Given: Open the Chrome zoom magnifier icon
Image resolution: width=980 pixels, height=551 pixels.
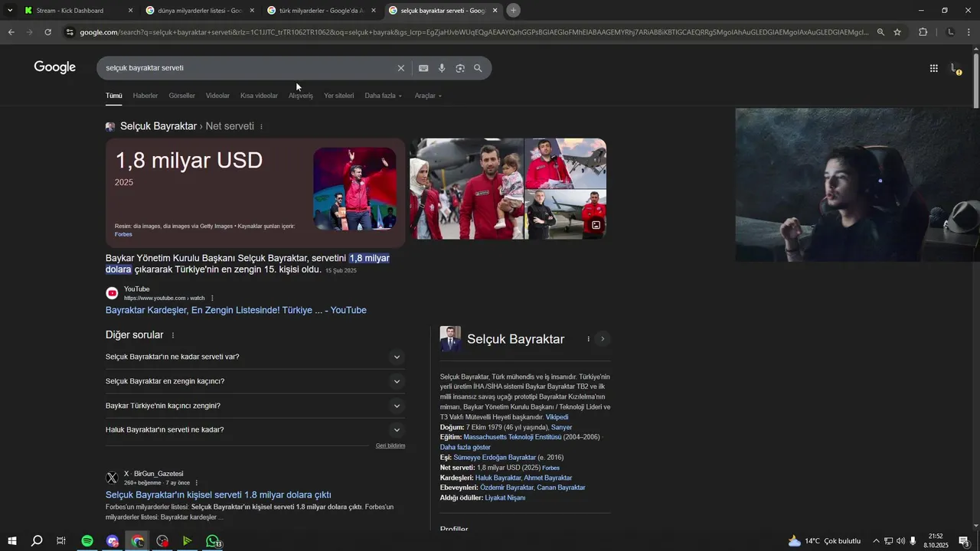Looking at the screenshot, I should point(880,32).
